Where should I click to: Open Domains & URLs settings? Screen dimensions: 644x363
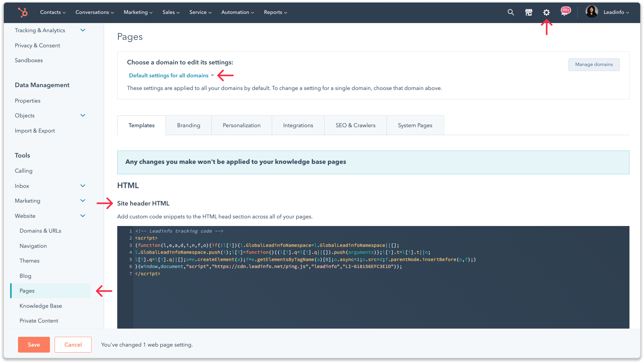tap(40, 231)
